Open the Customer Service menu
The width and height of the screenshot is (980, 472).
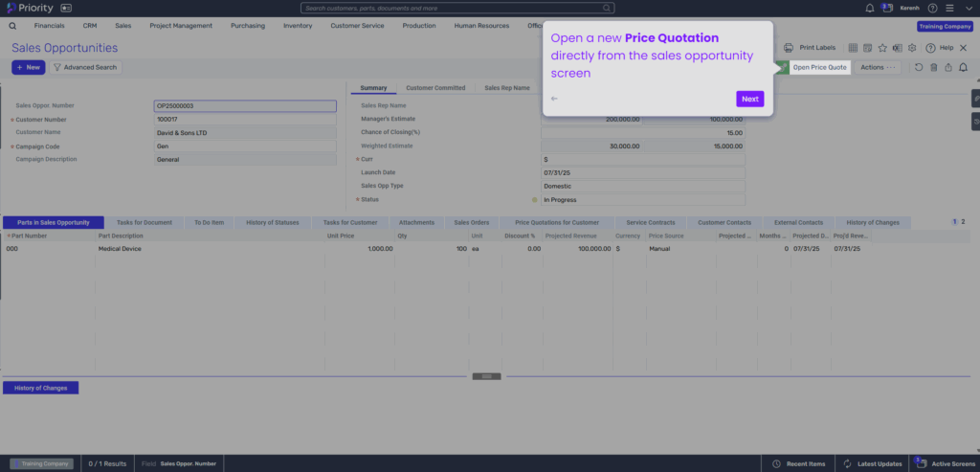pos(358,26)
